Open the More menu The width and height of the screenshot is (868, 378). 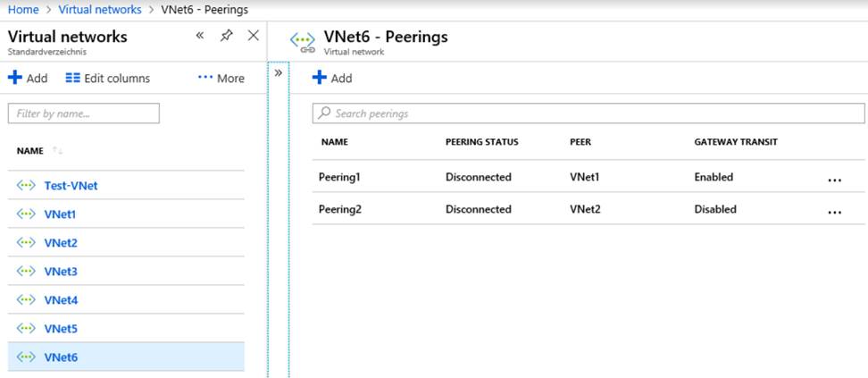pyautogui.click(x=221, y=78)
